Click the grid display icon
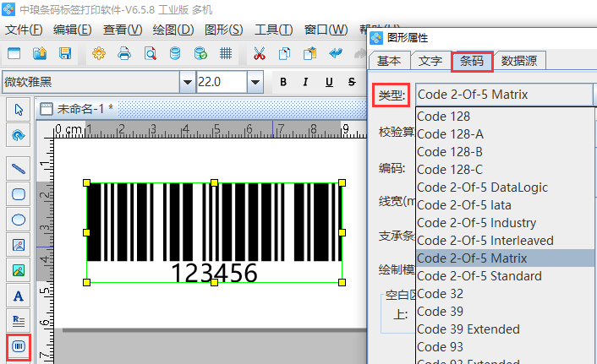The width and height of the screenshot is (597, 364). (x=226, y=54)
